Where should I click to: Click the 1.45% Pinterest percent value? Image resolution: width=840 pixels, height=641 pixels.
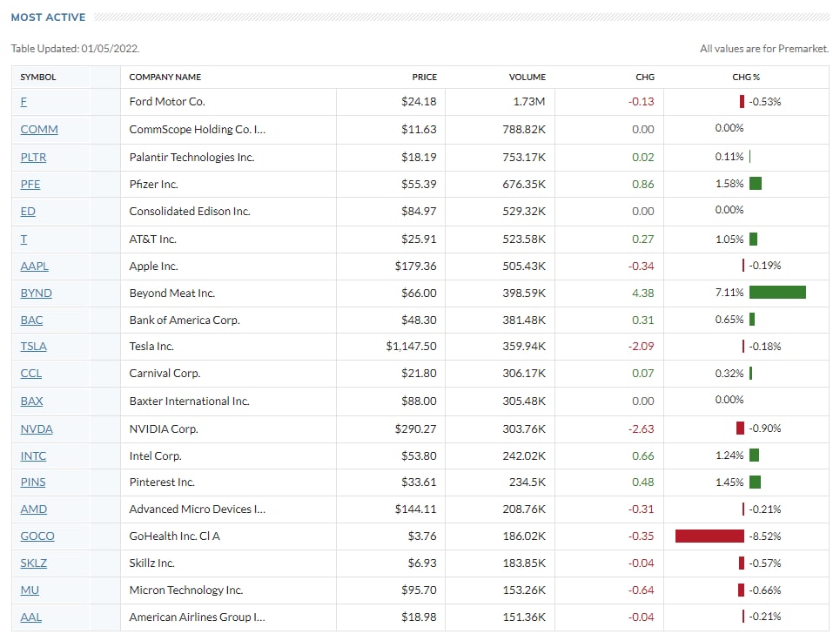point(729,482)
